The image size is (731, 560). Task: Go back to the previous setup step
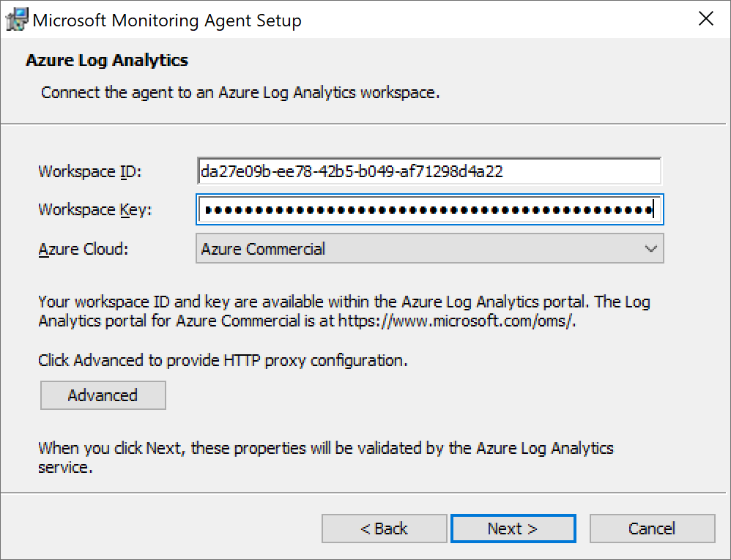(x=384, y=529)
